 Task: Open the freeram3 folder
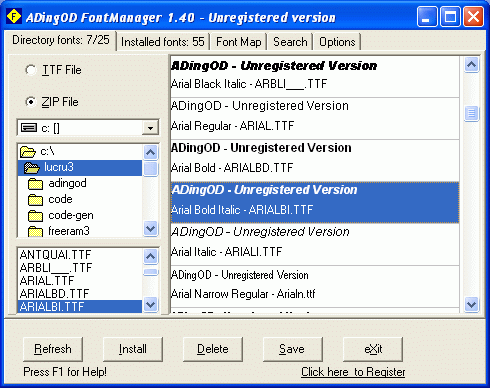pos(80,231)
